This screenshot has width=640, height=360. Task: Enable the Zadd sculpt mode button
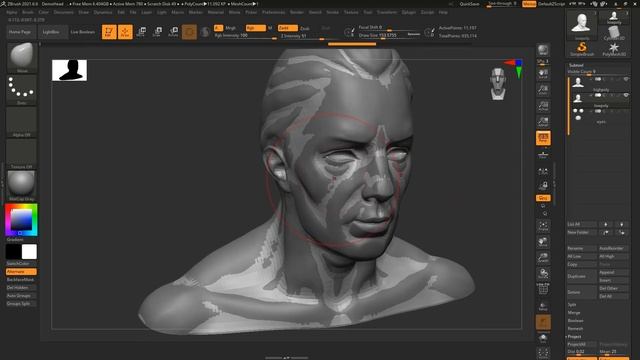pos(287,28)
